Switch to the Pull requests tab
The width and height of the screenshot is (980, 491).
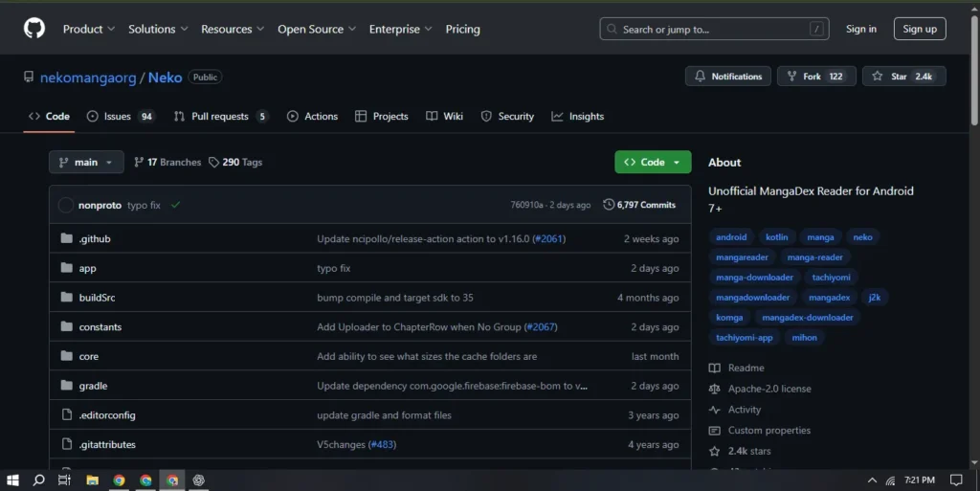(x=219, y=117)
